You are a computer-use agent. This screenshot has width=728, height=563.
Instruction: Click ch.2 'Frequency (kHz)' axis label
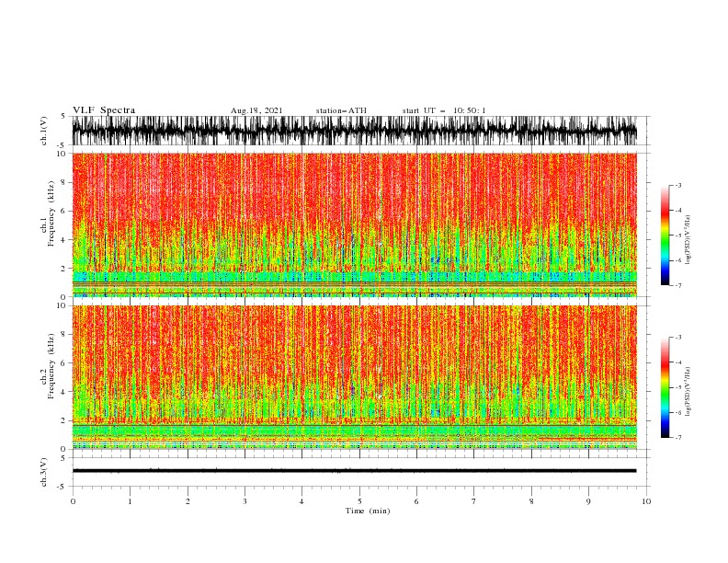[x=49, y=366]
